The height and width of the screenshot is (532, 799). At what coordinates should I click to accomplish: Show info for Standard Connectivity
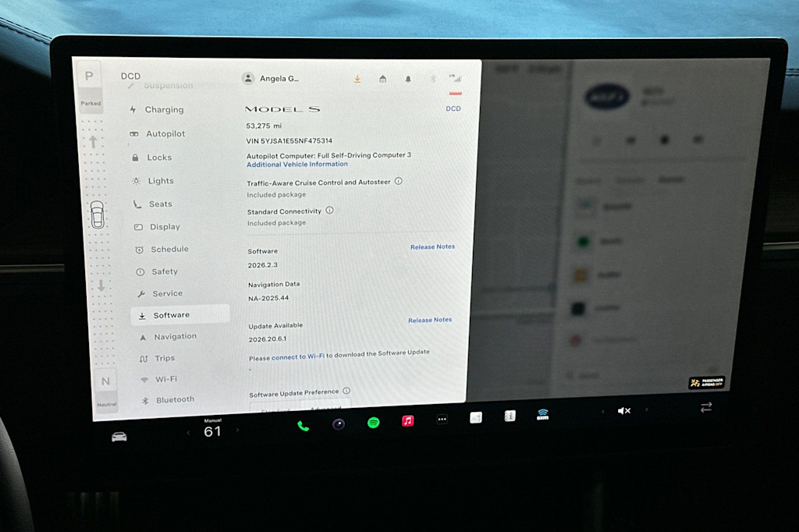click(330, 210)
